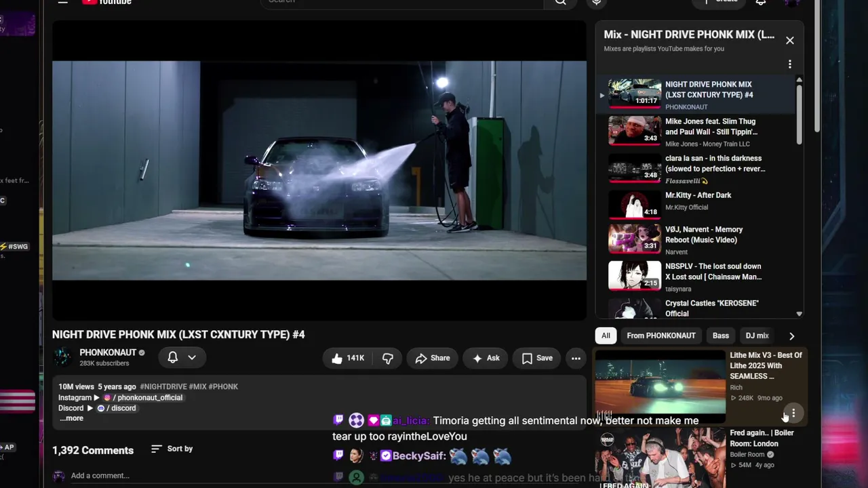The height and width of the screenshot is (488, 868).
Task: Click the #MIX hashtag
Action: tap(197, 386)
